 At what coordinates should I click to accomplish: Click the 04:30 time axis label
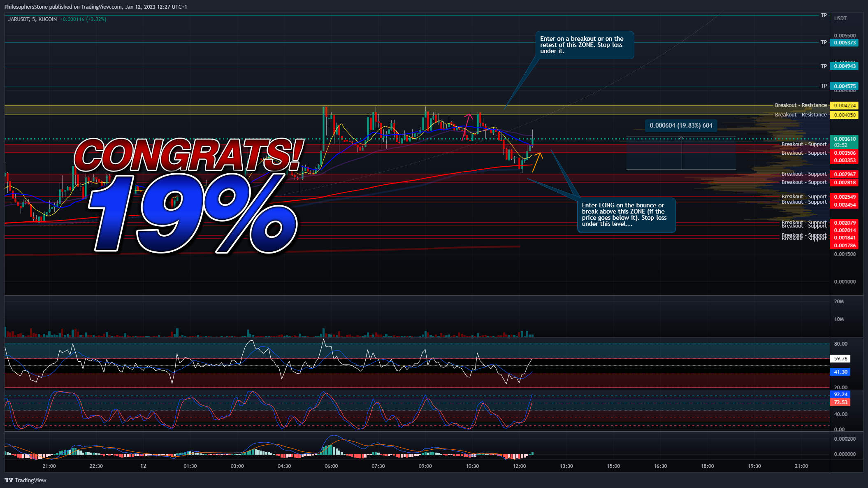pos(284,466)
